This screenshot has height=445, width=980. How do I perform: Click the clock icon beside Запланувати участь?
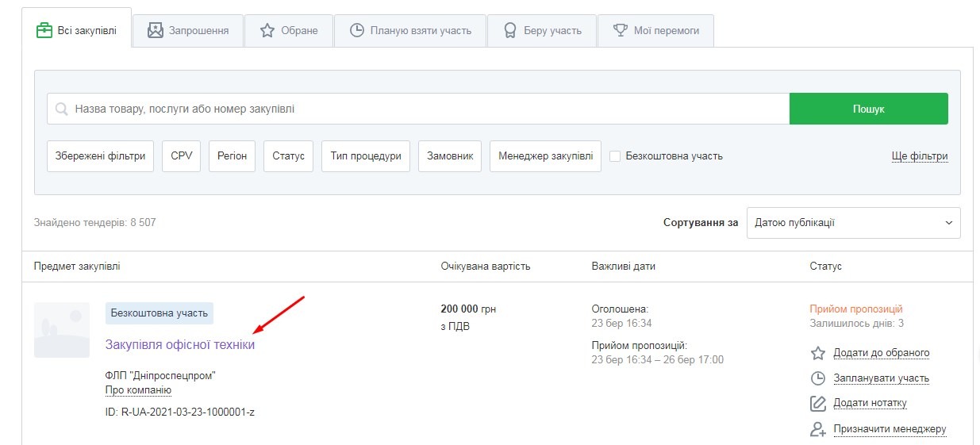pos(818,378)
